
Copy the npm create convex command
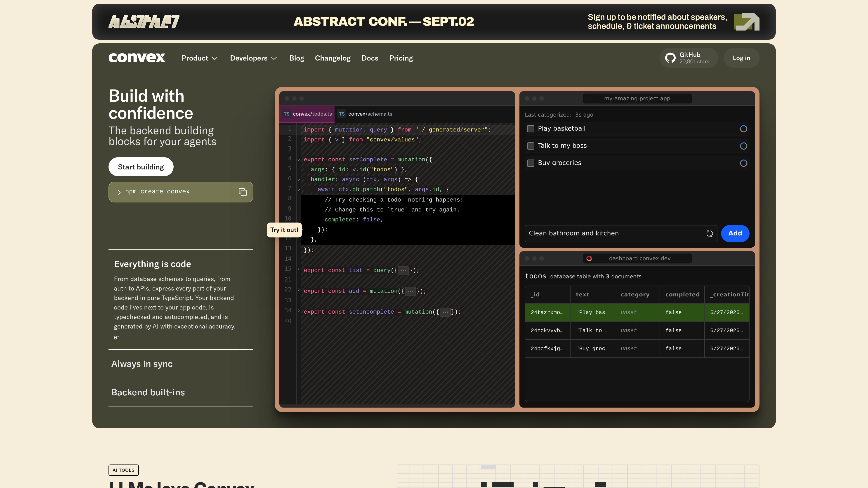point(243,192)
